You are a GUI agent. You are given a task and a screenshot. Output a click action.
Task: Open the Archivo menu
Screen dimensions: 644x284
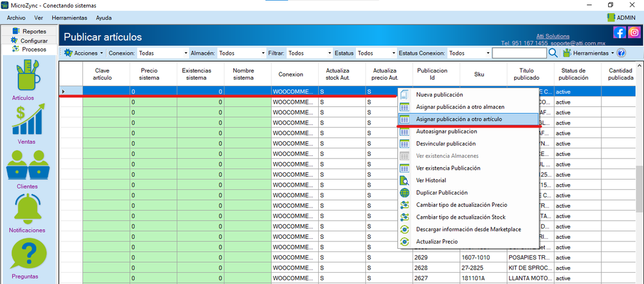click(x=16, y=18)
